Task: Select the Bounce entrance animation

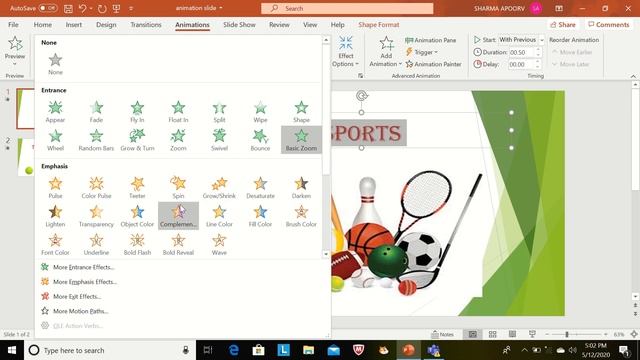Action: point(260,140)
